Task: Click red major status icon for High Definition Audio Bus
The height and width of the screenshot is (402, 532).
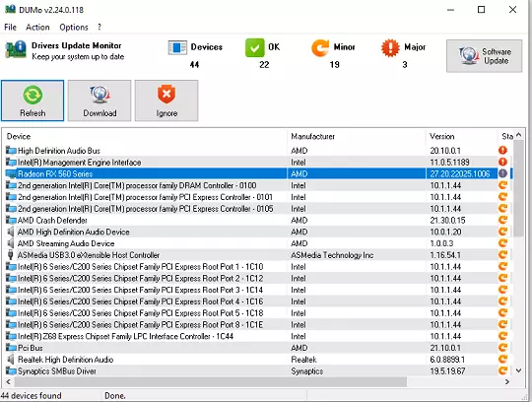Action: pyautogui.click(x=502, y=151)
